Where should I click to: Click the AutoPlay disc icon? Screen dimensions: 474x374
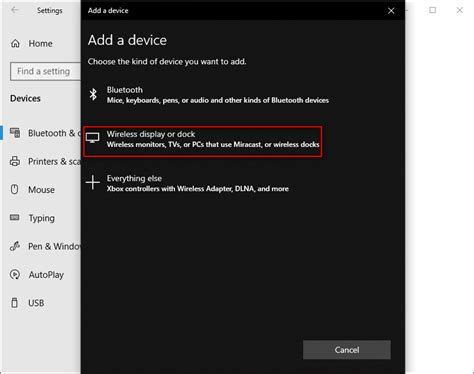[x=15, y=274]
